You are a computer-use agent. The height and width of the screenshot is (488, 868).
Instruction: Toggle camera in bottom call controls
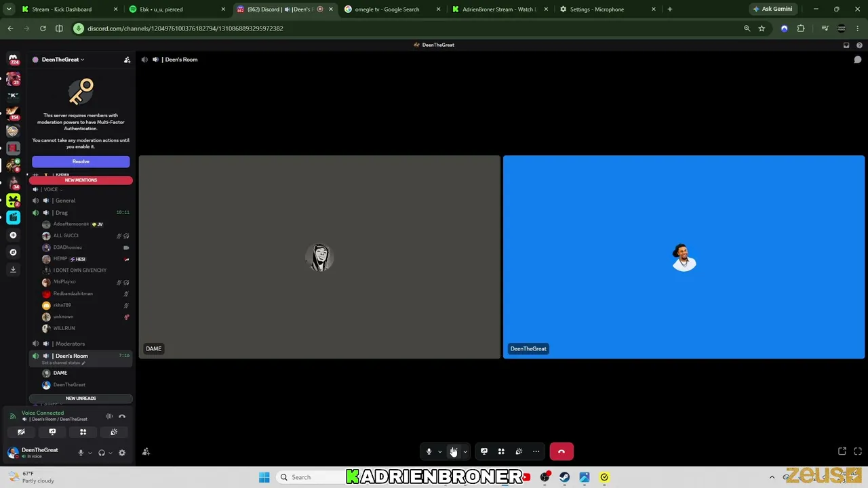click(x=454, y=451)
